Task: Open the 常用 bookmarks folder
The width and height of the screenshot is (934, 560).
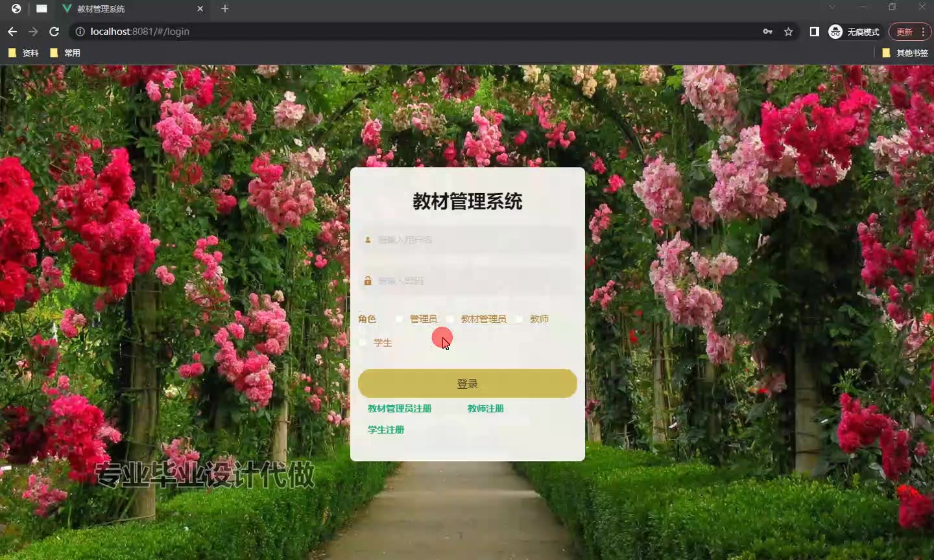Action: point(65,53)
